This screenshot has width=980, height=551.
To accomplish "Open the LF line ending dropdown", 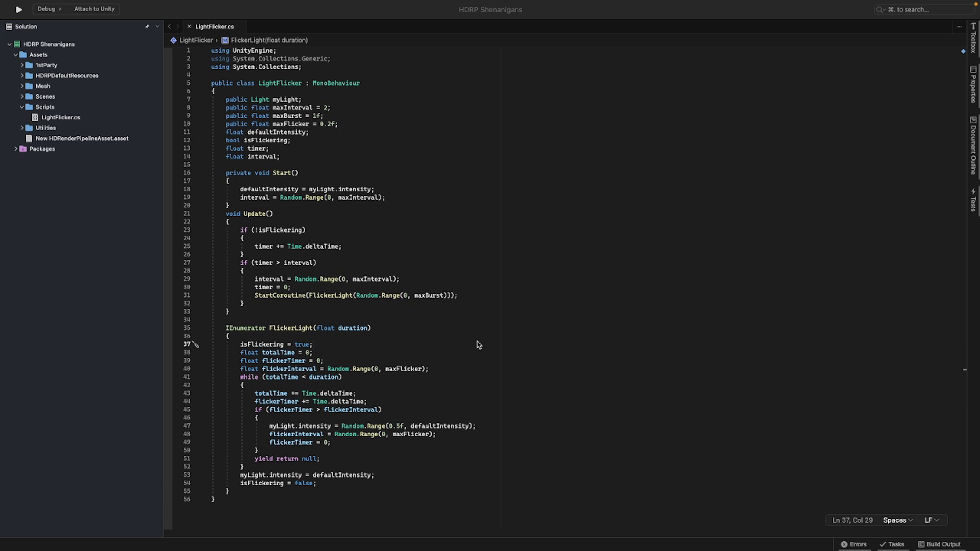I will [931, 520].
